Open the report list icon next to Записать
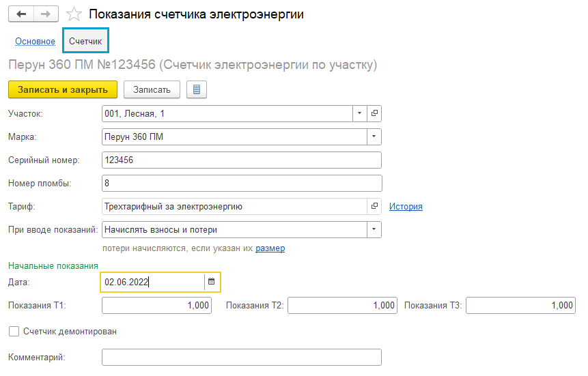This screenshot has width=588, height=376. click(197, 89)
